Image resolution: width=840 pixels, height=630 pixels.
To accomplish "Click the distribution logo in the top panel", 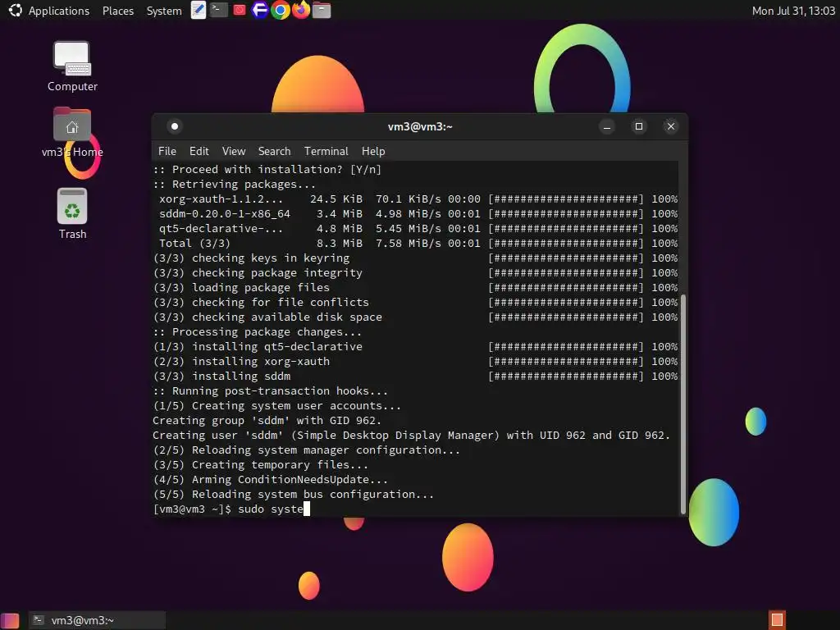I will [15, 10].
